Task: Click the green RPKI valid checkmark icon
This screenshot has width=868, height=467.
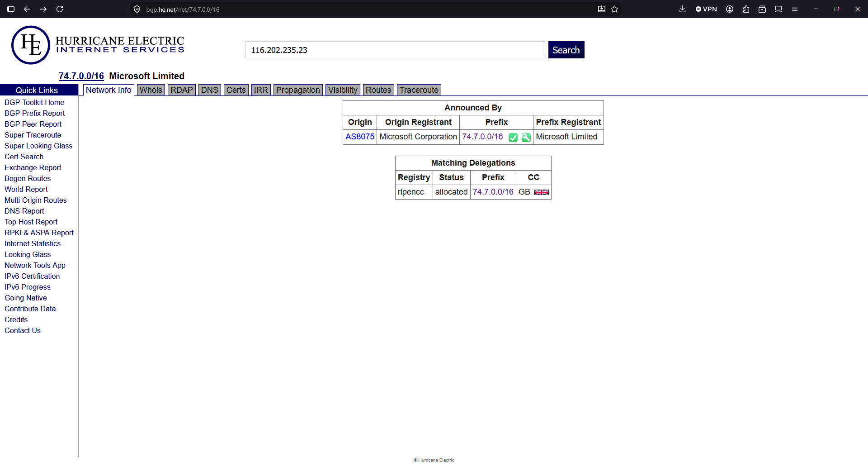Action: [x=513, y=138]
